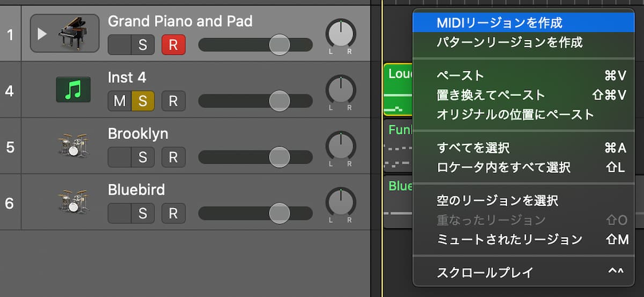This screenshot has height=297, width=644.
Task: Select ペースト in the context menu
Action: [x=523, y=76]
